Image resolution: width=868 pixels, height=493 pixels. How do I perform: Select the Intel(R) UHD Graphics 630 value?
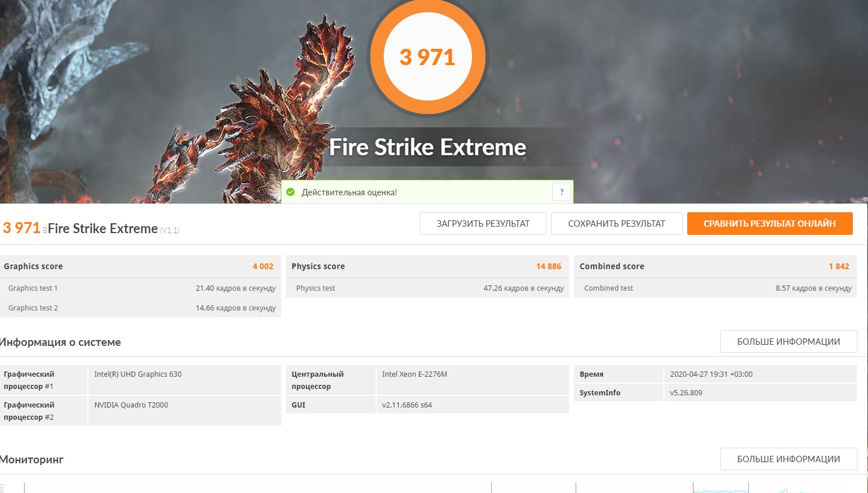pos(138,374)
